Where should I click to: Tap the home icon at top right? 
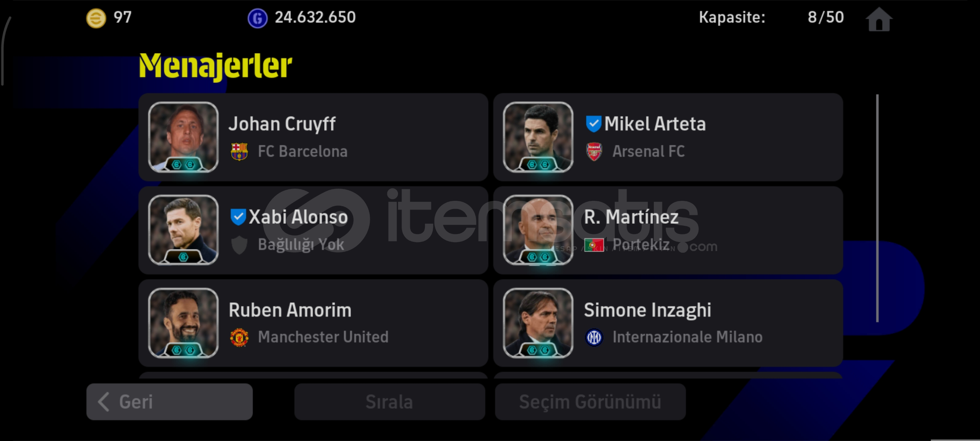[x=879, y=19]
